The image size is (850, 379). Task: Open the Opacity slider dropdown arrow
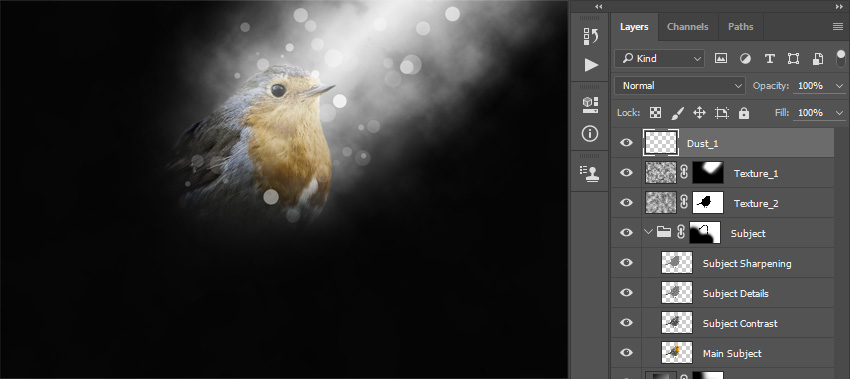pos(840,86)
